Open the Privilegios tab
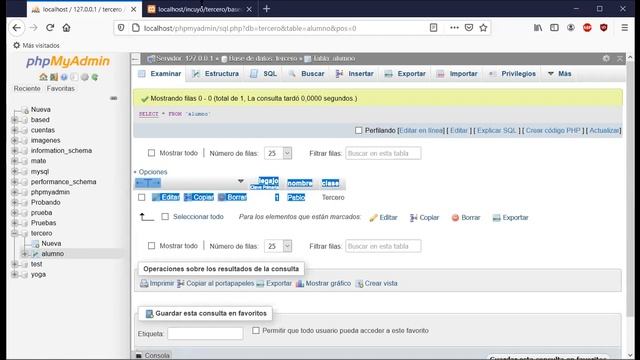The image size is (640, 360). [512, 74]
